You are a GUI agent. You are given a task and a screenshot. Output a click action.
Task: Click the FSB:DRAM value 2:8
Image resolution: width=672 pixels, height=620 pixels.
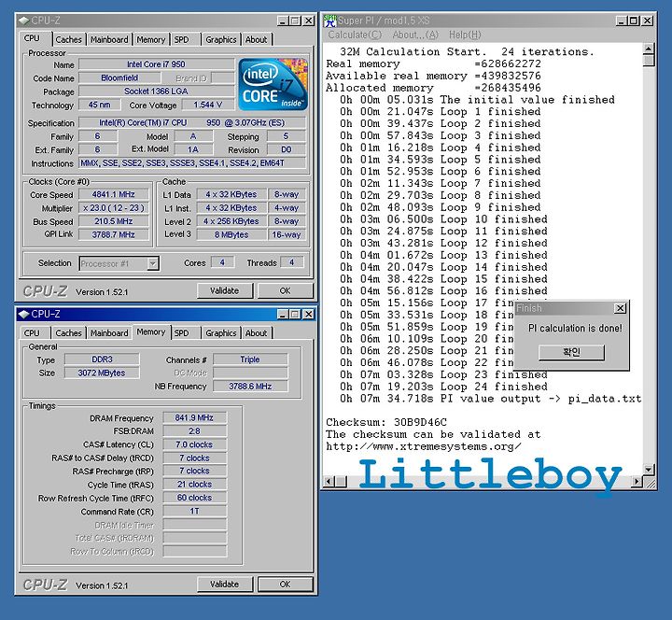pos(194,431)
